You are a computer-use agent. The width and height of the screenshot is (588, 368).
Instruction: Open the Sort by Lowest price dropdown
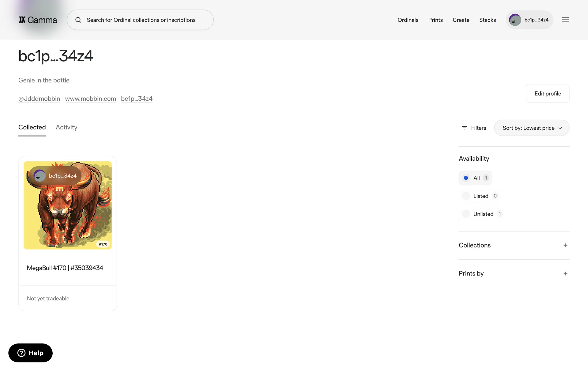(532, 128)
